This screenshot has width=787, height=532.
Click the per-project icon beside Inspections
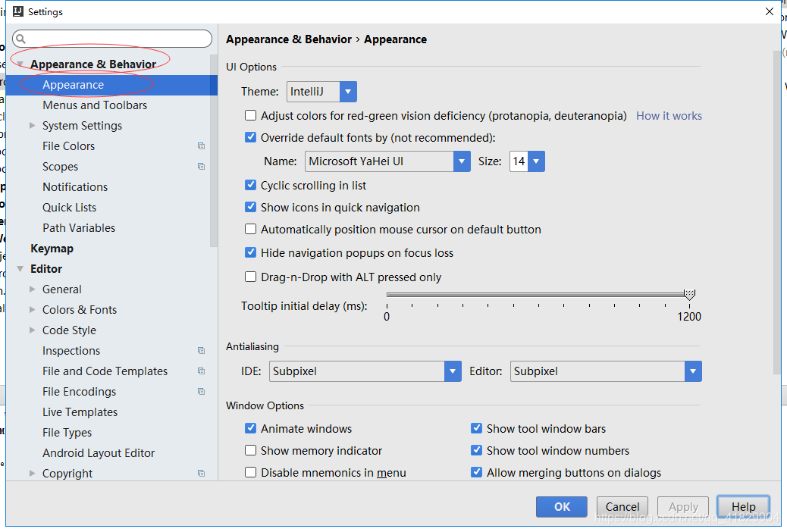(x=201, y=351)
